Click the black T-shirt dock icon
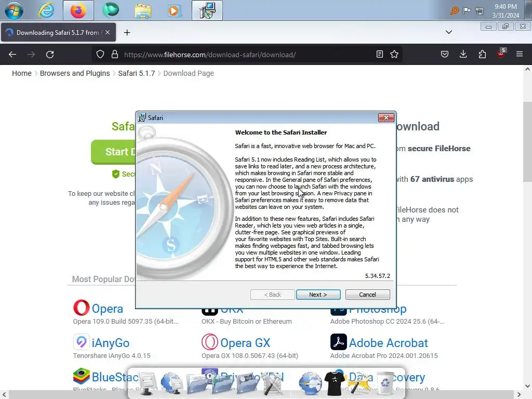This screenshot has height=399, width=532. point(335,383)
